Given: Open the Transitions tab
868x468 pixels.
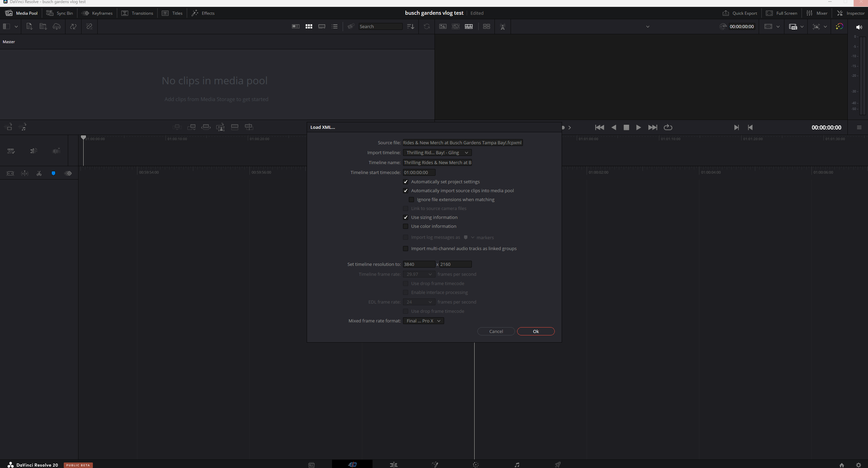Looking at the screenshot, I should coord(137,13).
